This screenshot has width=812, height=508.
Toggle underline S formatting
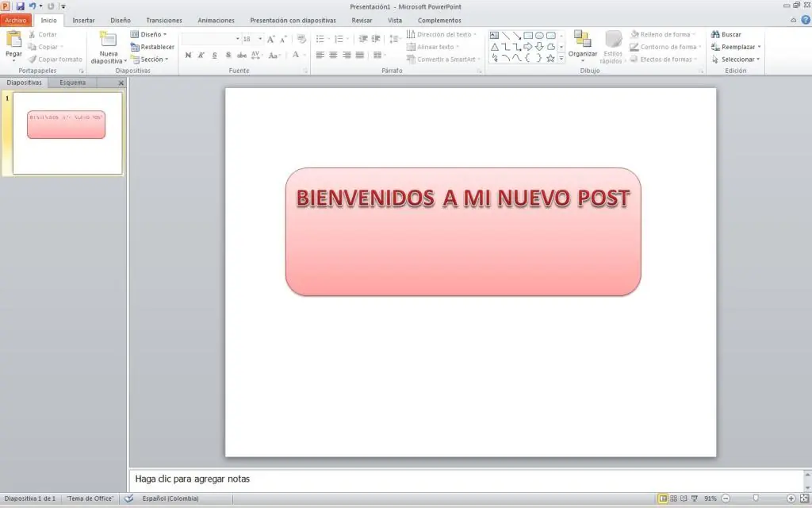[x=214, y=55]
